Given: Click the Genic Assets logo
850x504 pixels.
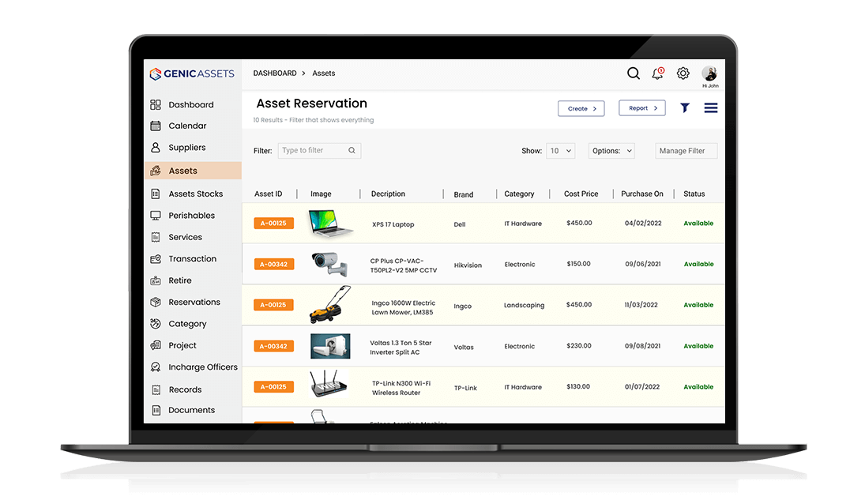Looking at the screenshot, I should click(x=192, y=73).
